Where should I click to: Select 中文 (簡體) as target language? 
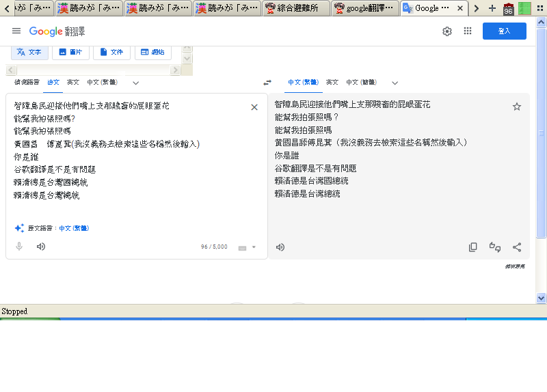(x=362, y=82)
